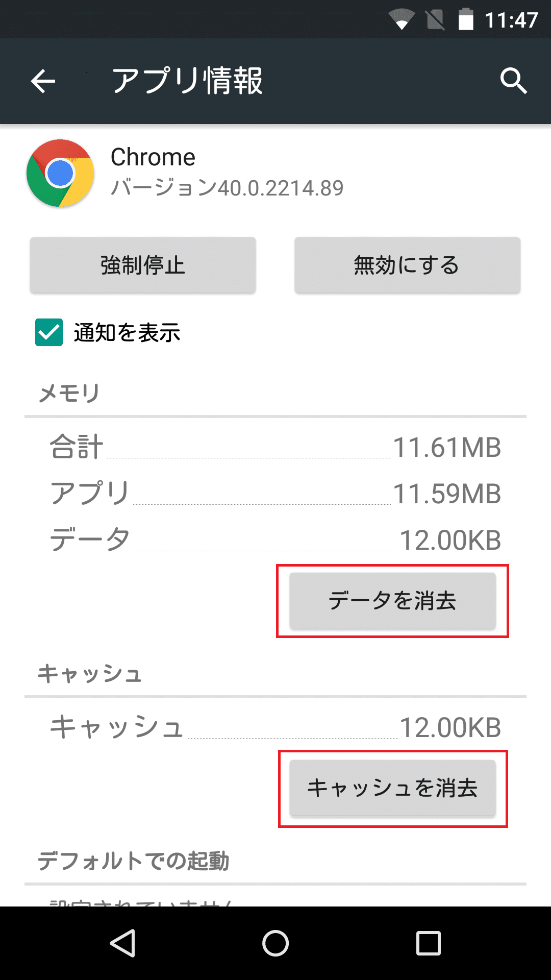Viewport: 551px width, 980px height.
Task: Tap the キャッシュを消去 button
Action: [x=392, y=788]
